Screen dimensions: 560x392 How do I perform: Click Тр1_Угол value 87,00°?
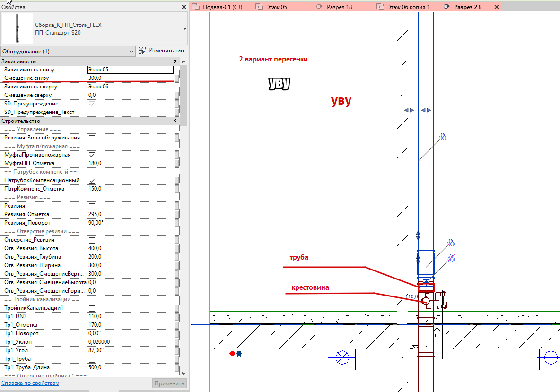[131, 350]
